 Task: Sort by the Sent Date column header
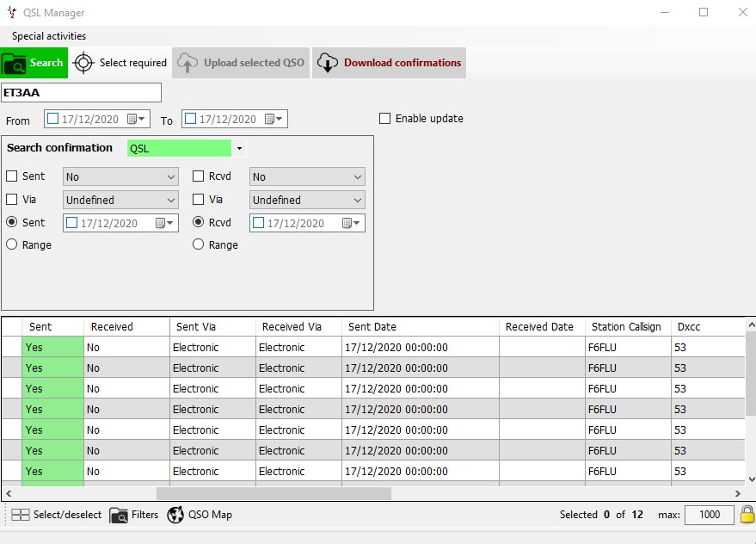tap(421, 327)
